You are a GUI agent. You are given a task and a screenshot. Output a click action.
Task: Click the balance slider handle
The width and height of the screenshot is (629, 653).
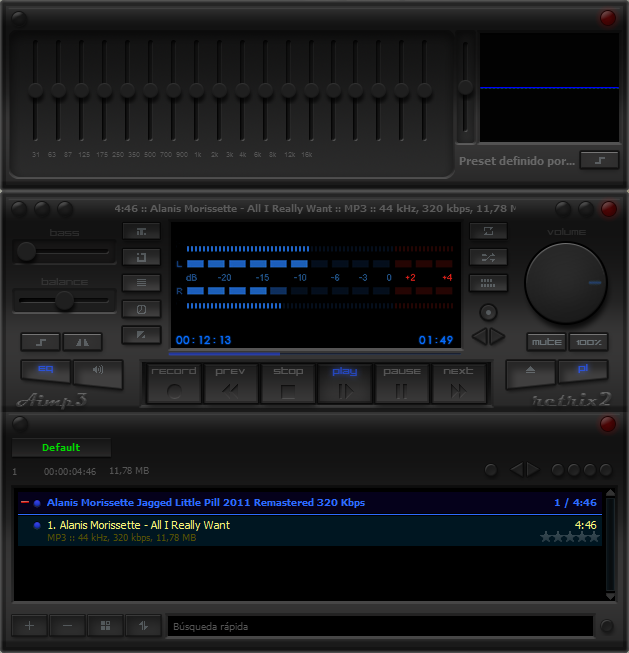tap(65, 300)
